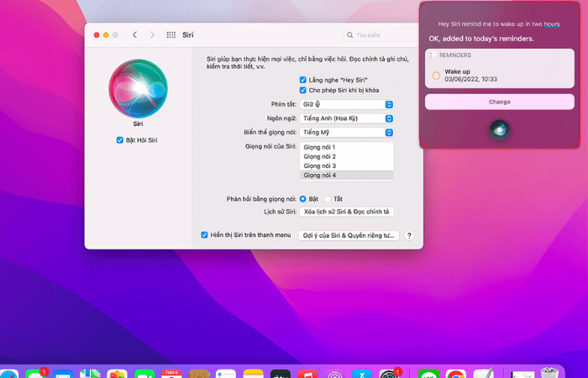Launch LINE from the dock
Viewport: 588px width, 378px height.
coord(428,374)
